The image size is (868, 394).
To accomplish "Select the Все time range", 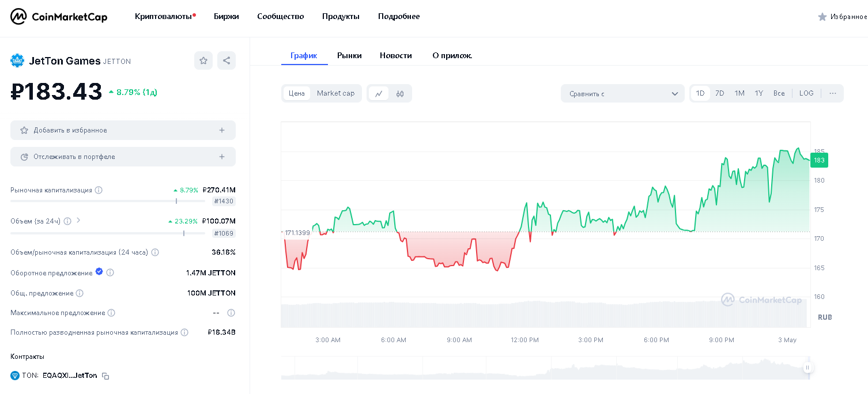I will 779,93.
